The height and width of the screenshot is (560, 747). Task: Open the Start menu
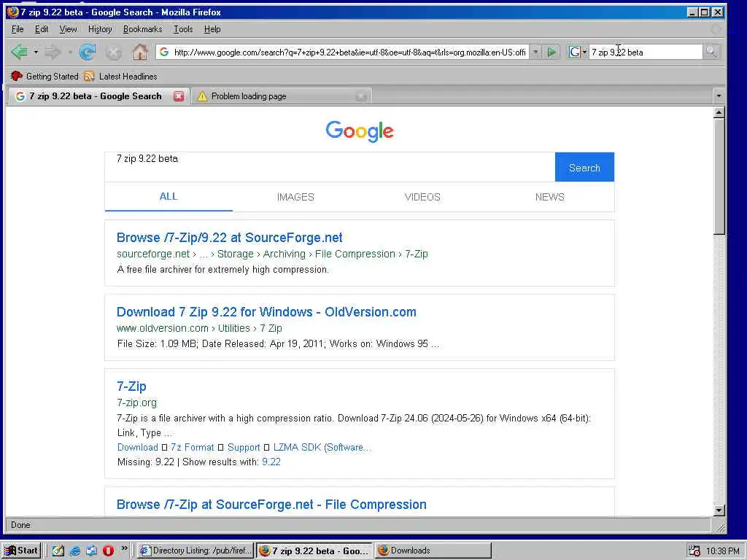pos(21,551)
